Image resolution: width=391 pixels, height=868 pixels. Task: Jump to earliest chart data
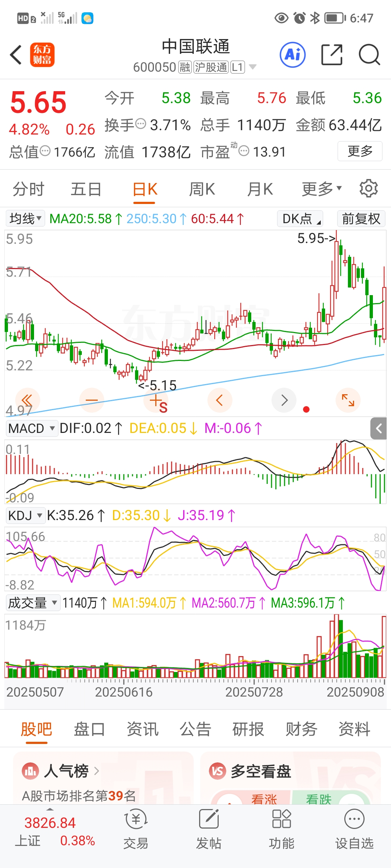pyautogui.click(x=28, y=400)
